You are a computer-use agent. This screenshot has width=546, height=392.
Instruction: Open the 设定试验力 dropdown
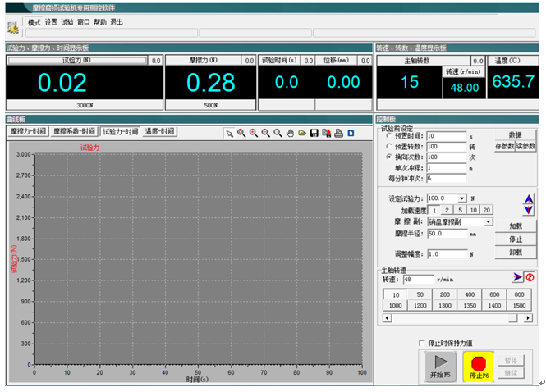tap(462, 198)
